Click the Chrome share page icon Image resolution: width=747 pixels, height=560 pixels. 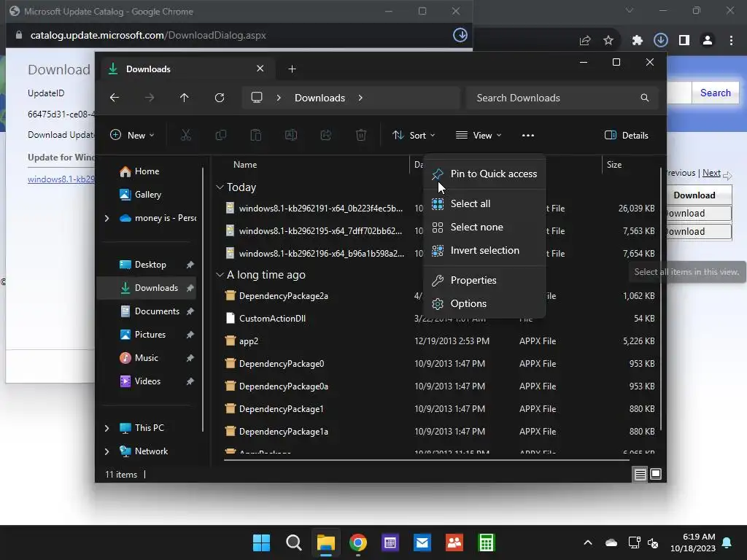[585, 41]
